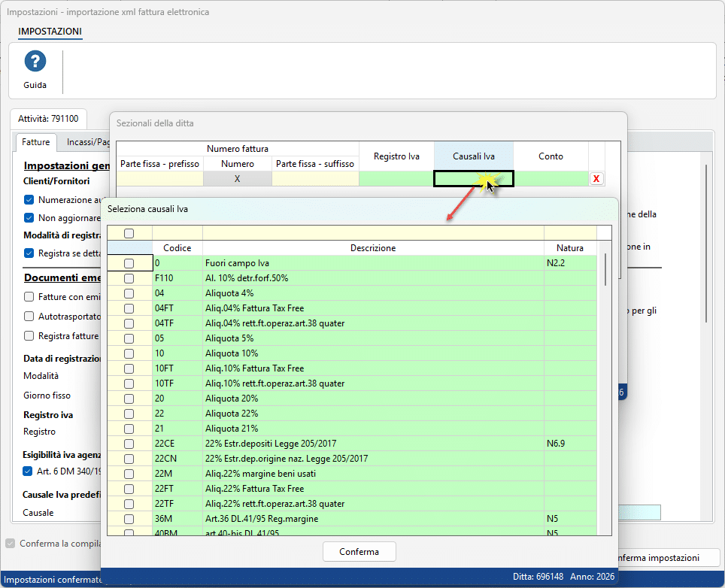Toggle Art. 6 DM 340 checkbox
Screen dimensions: 725x588
point(28,471)
